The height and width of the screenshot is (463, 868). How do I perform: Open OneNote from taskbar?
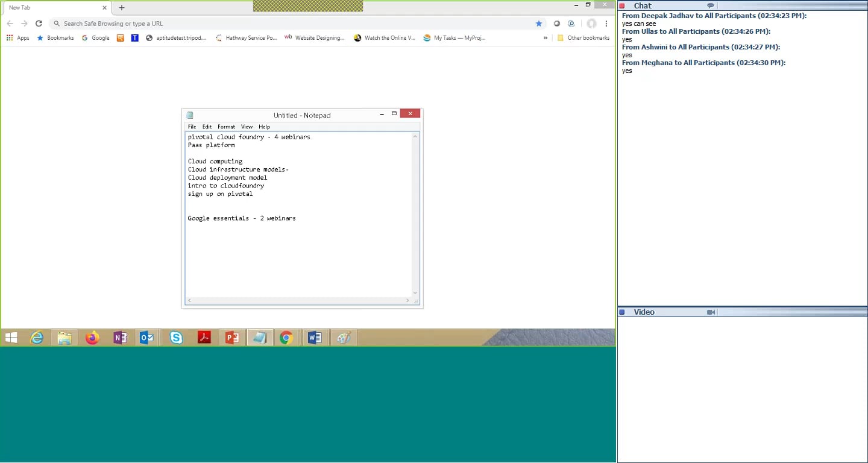coord(120,338)
